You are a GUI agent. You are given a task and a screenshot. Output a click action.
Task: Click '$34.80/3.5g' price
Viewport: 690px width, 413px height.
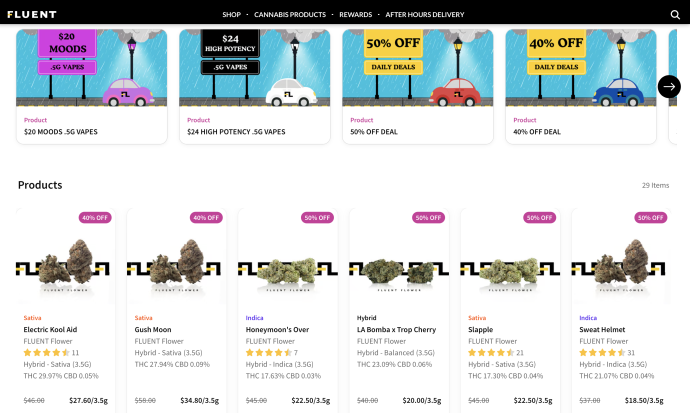click(x=200, y=400)
